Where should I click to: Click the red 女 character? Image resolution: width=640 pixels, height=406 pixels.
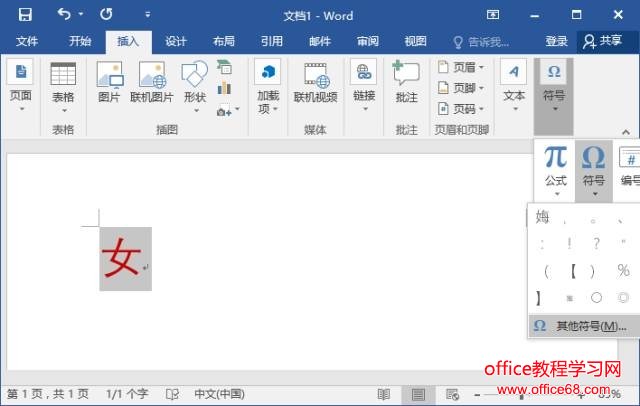click(121, 258)
